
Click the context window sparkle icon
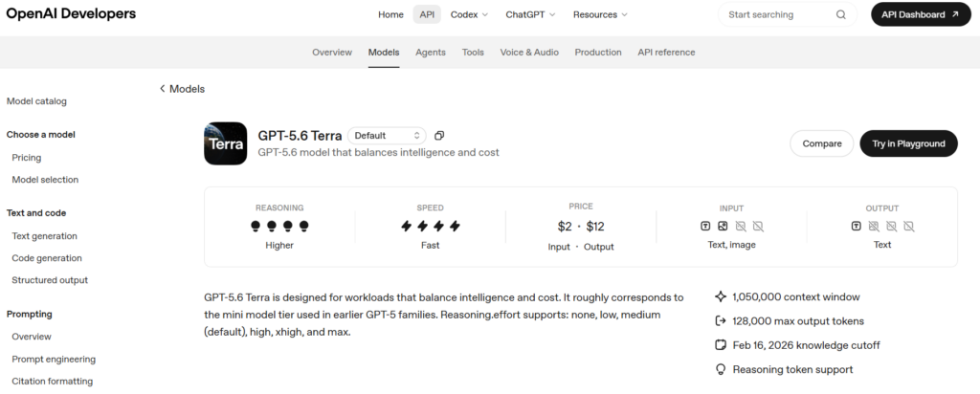tap(721, 296)
